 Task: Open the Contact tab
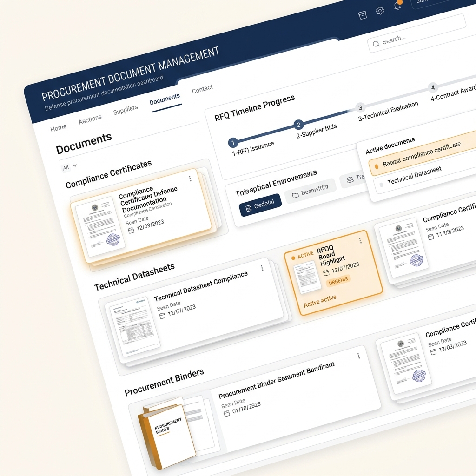coord(202,89)
